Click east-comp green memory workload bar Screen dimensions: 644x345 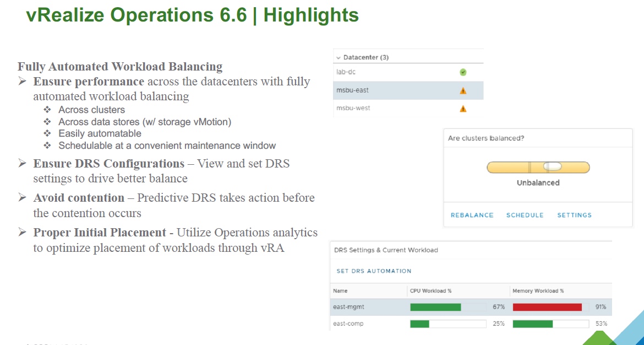click(532, 324)
